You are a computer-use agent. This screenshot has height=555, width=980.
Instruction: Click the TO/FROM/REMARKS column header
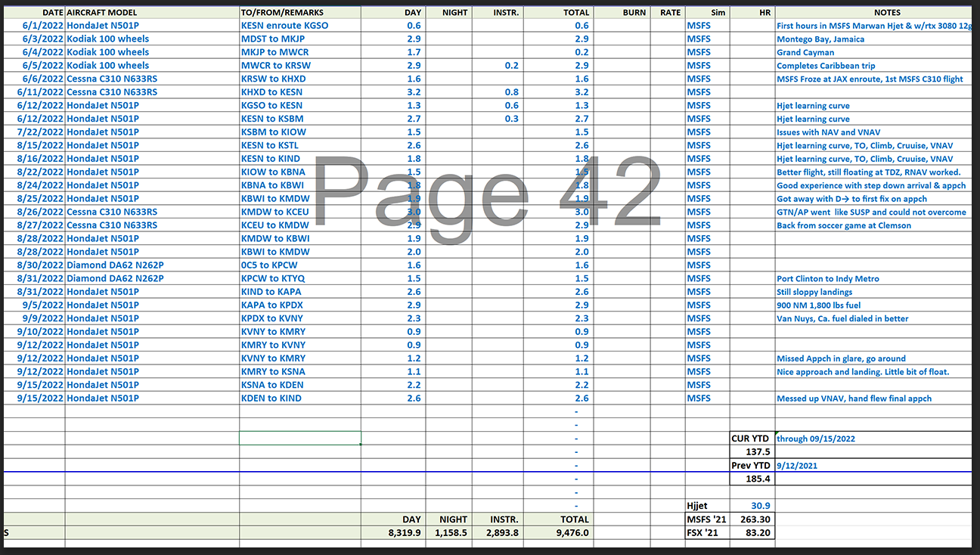click(x=300, y=12)
